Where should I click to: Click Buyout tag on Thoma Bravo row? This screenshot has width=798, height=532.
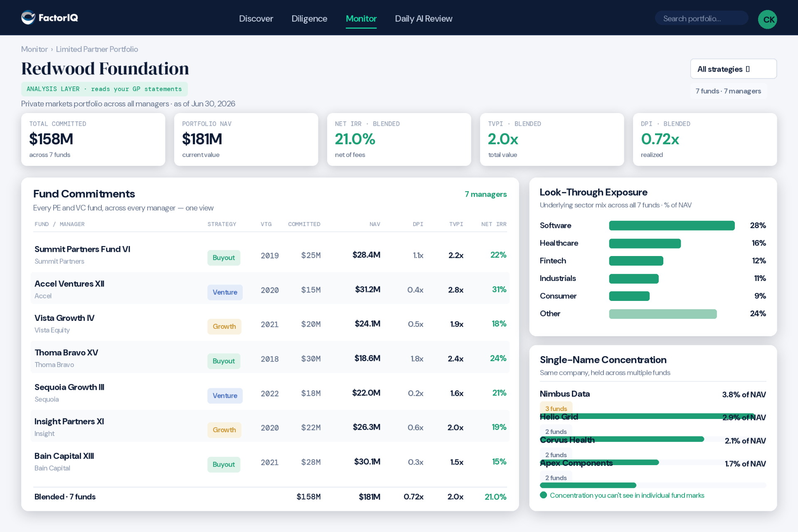click(x=224, y=361)
